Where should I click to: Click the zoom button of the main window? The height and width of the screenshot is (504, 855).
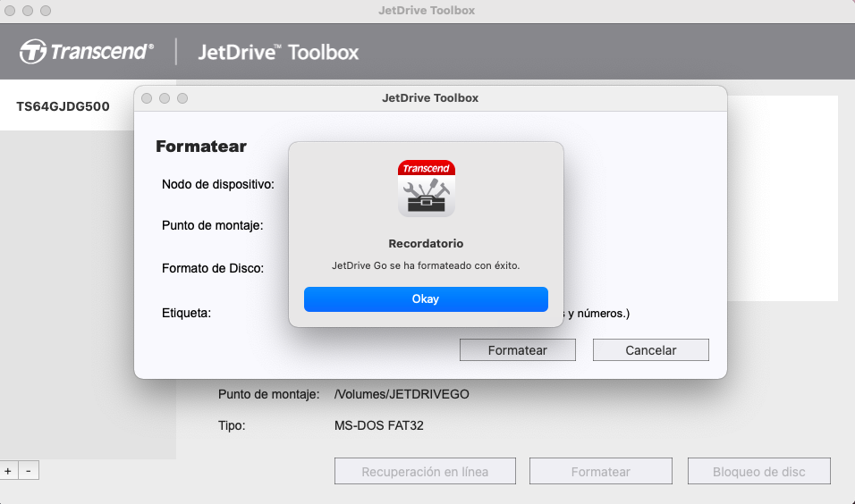(x=46, y=11)
